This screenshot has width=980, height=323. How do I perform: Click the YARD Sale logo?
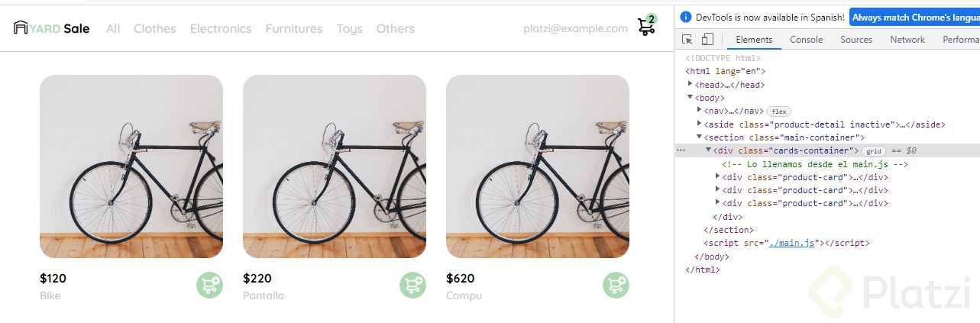(x=52, y=28)
